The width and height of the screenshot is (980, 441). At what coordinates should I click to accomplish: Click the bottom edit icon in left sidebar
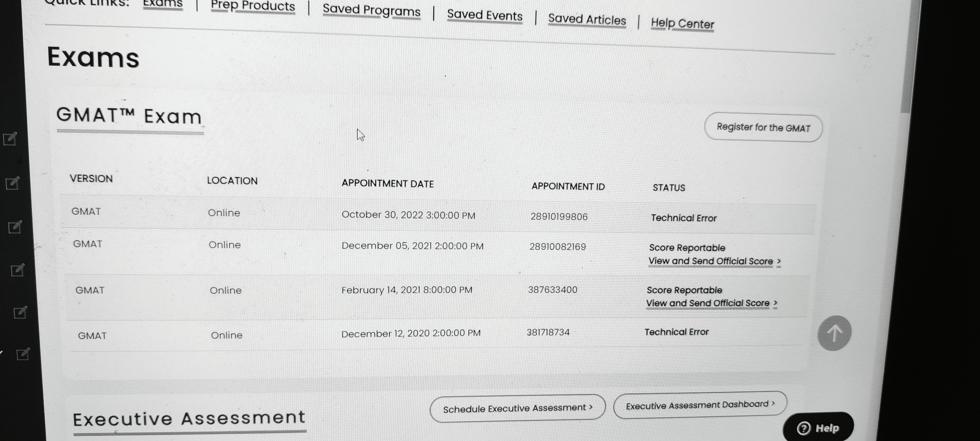click(23, 354)
